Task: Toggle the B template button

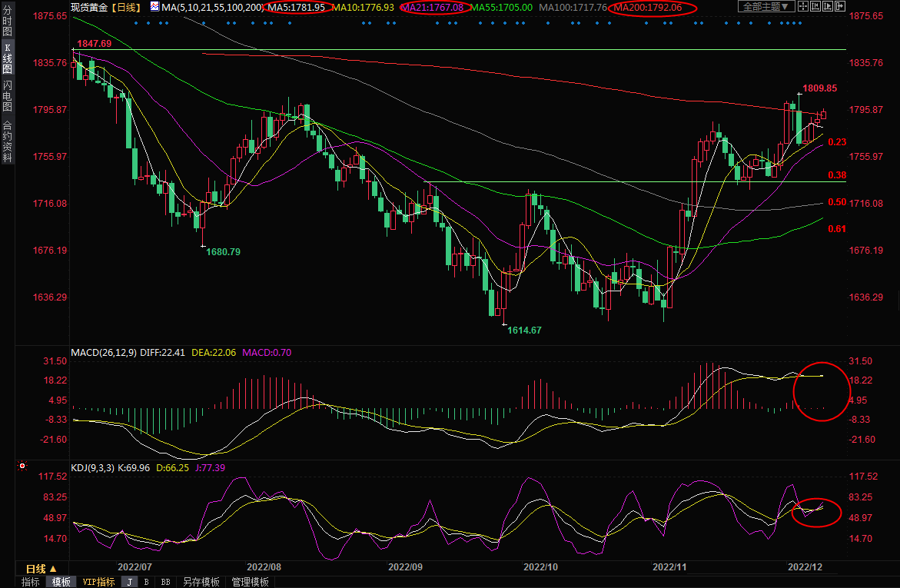Action: (x=146, y=582)
